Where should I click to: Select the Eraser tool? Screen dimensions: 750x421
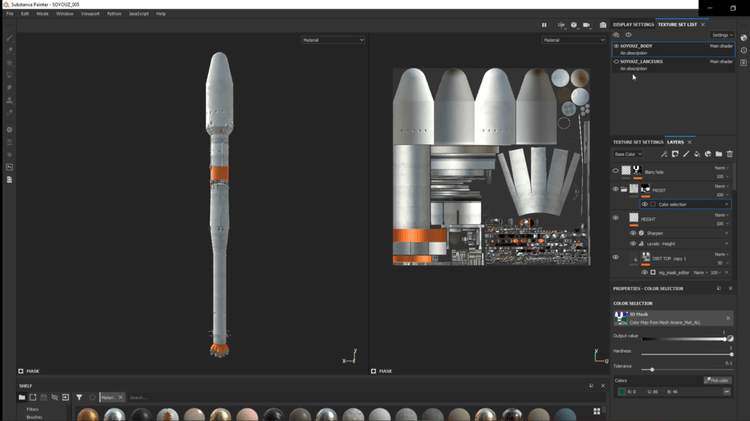9,50
